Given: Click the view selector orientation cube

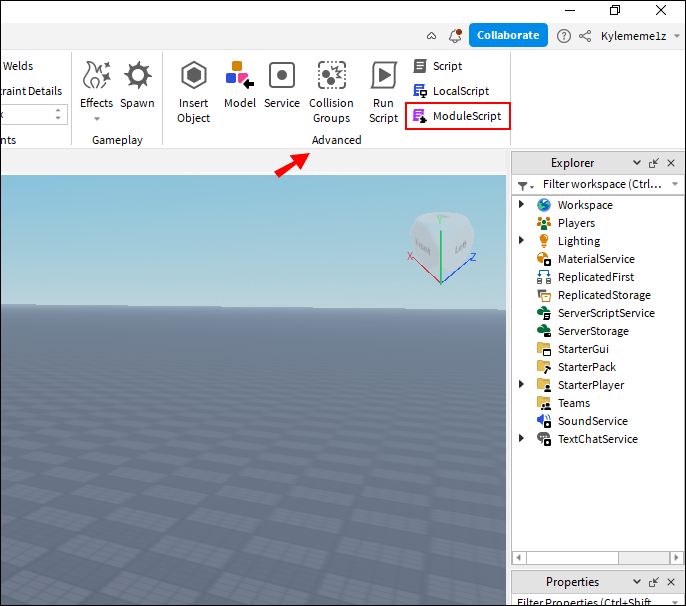Looking at the screenshot, I should point(441,248).
